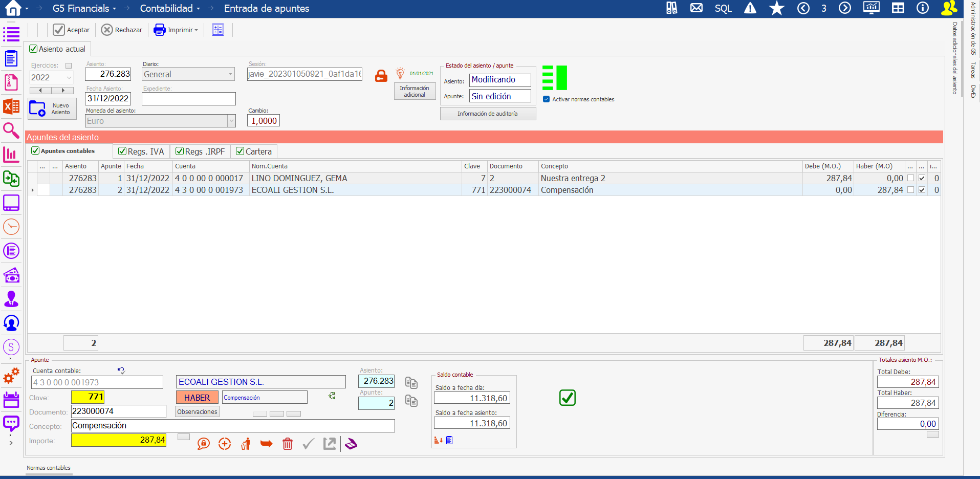
Task: Click the red trash delete icon
Action: pyautogui.click(x=288, y=444)
